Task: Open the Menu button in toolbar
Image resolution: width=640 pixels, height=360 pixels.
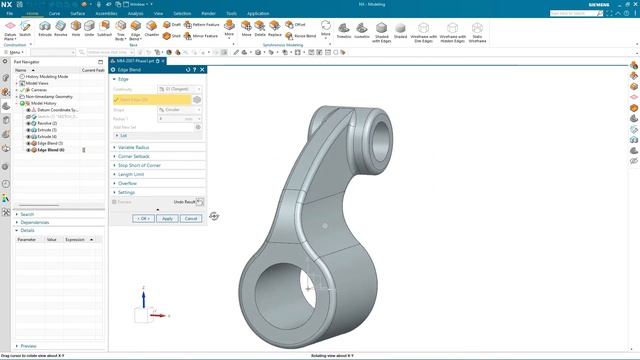Action: (14, 52)
